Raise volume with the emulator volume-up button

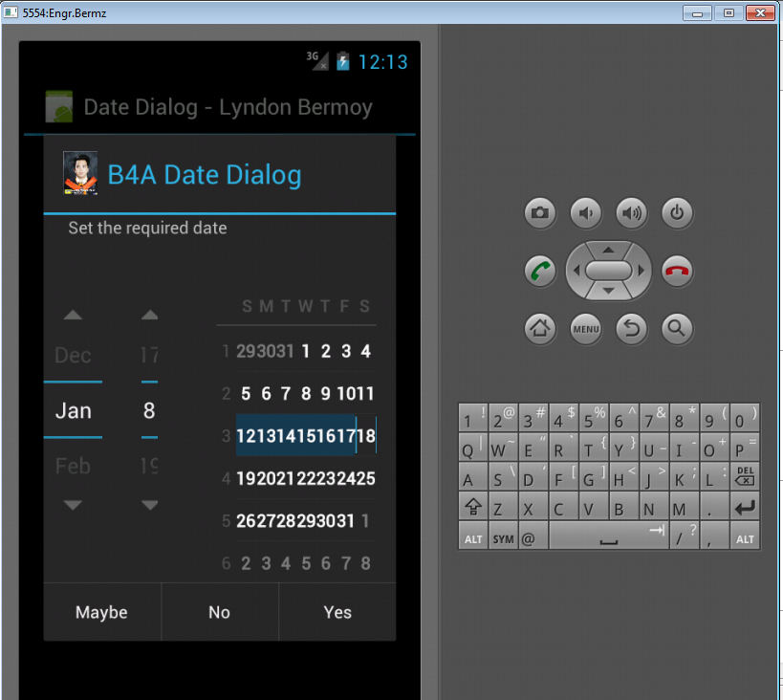[632, 213]
